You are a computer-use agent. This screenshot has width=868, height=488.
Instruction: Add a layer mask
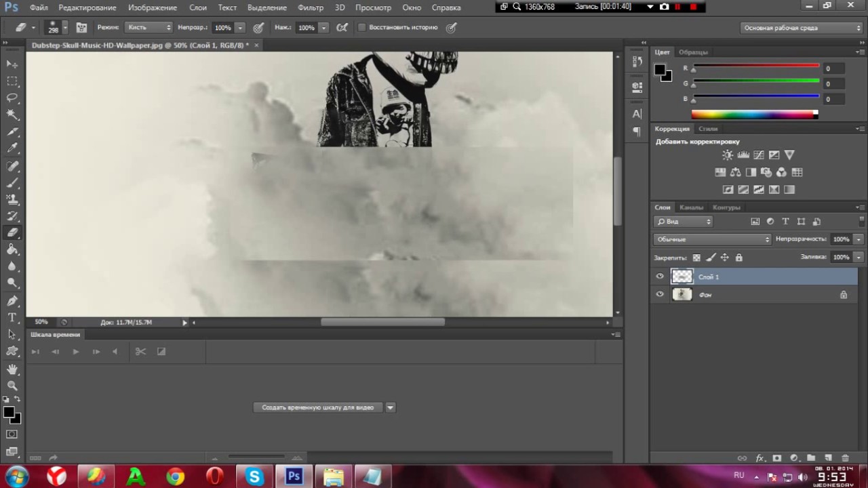click(x=777, y=458)
